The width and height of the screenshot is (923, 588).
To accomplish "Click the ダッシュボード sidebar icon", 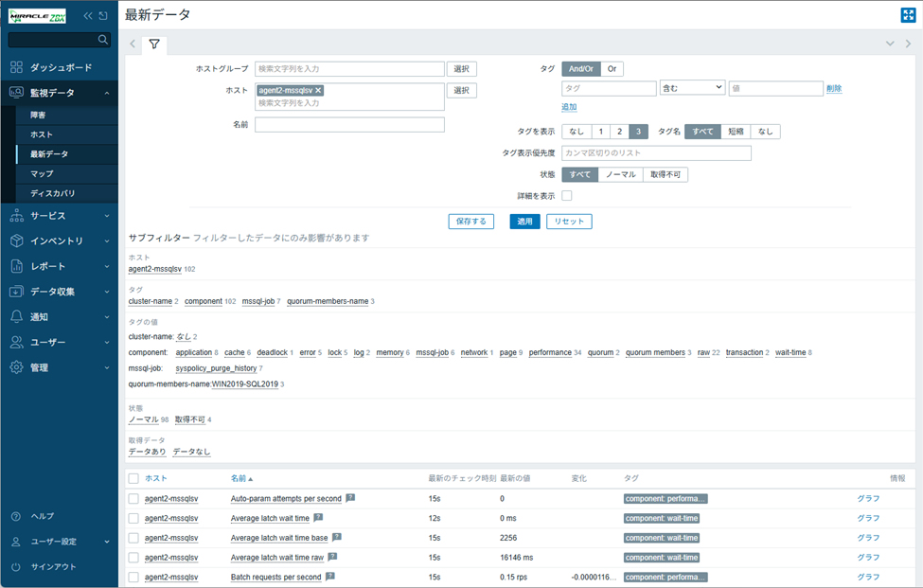I will [x=16, y=67].
